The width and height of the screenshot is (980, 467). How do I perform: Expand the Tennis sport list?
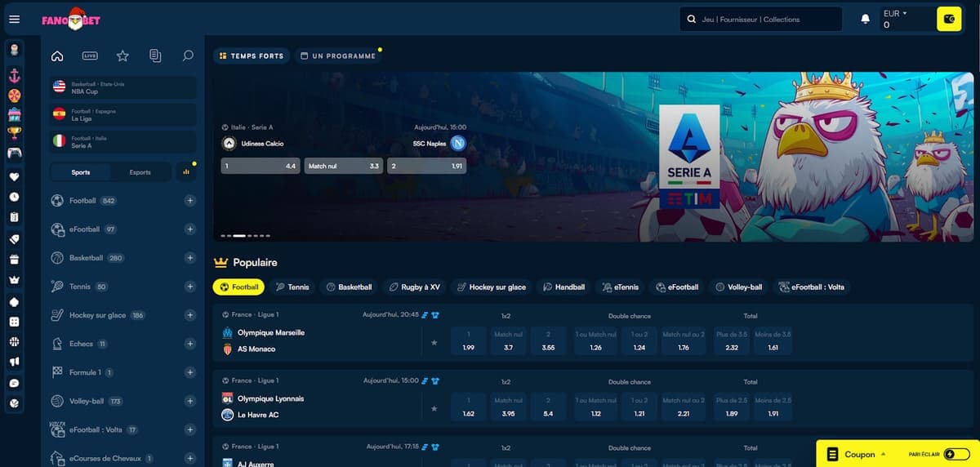pyautogui.click(x=189, y=287)
